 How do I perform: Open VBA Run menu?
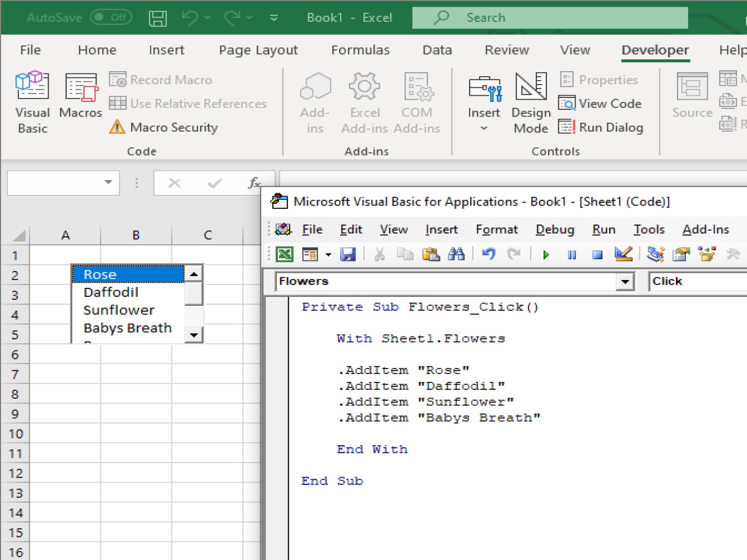tap(604, 230)
